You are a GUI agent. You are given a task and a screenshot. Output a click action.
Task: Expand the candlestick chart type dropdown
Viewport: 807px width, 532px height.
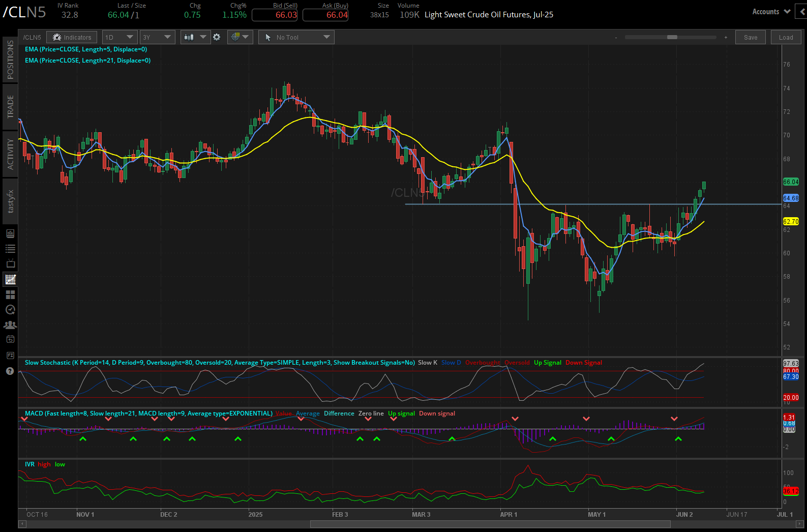(x=195, y=37)
